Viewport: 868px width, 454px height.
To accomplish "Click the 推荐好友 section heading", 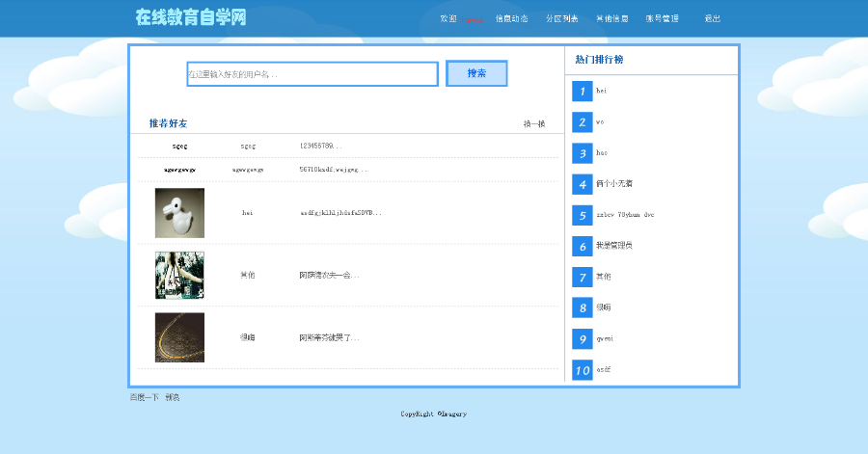I will point(168,123).
